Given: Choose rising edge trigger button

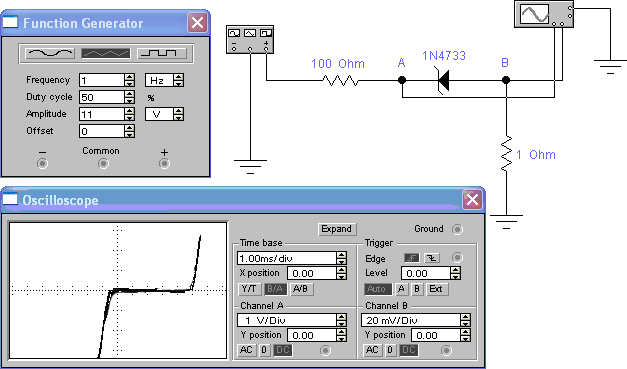Looking at the screenshot, I should click(411, 258).
